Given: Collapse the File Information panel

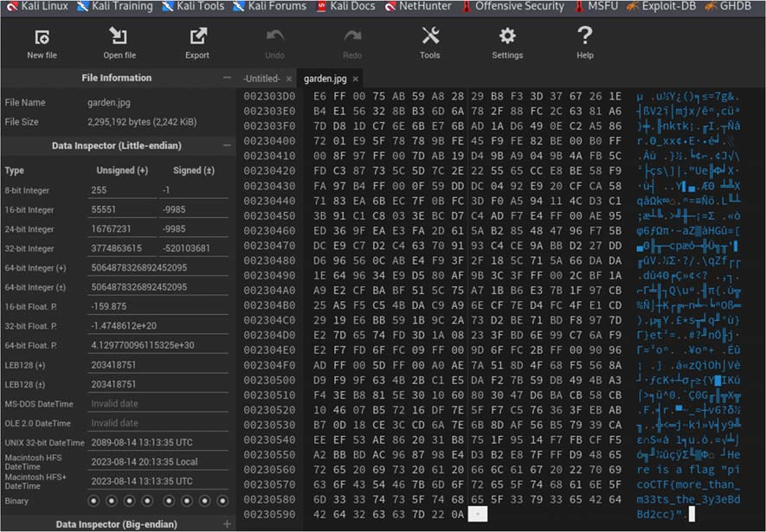Looking at the screenshot, I should pyautogui.click(x=227, y=78).
